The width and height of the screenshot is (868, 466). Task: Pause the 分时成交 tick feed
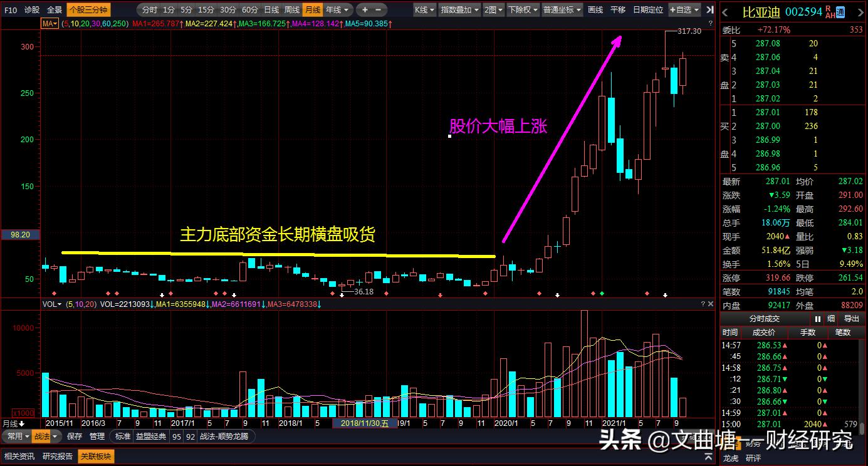point(818,319)
